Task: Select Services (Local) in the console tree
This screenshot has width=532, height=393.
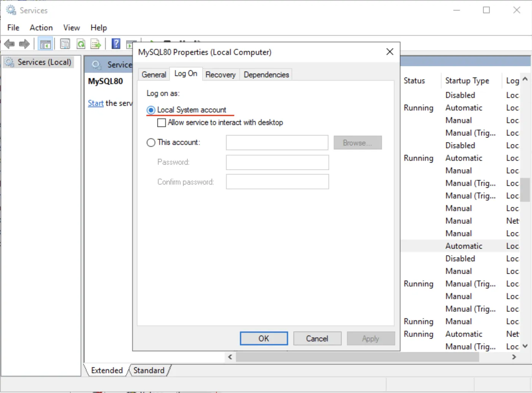Action: 38,62
